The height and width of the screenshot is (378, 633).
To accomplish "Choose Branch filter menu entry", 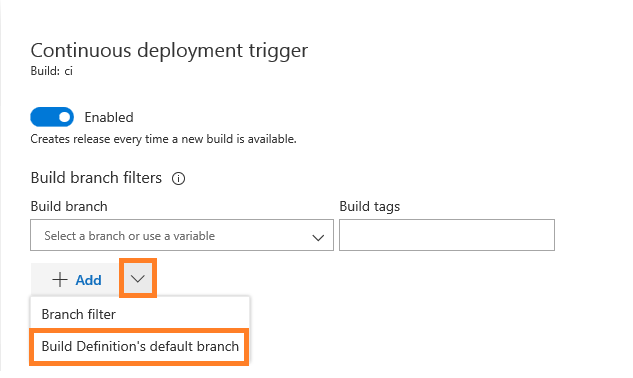I will tap(140, 314).
